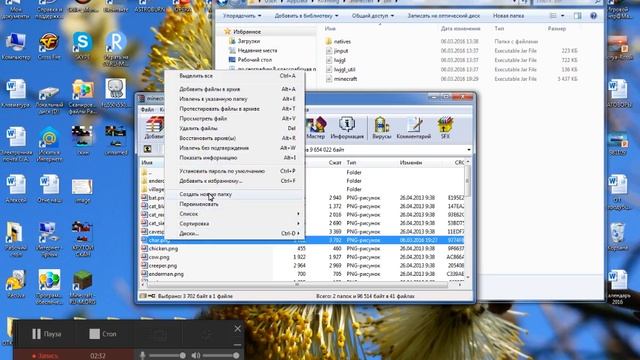Open the Skype desktop shortcut
Viewport: 640px width, 360px height.
[x=82, y=45]
